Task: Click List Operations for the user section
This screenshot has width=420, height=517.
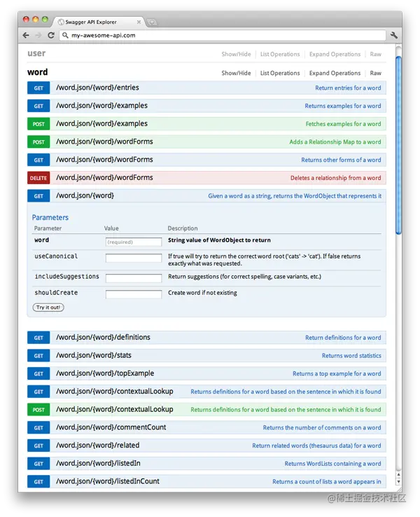Action: (280, 54)
